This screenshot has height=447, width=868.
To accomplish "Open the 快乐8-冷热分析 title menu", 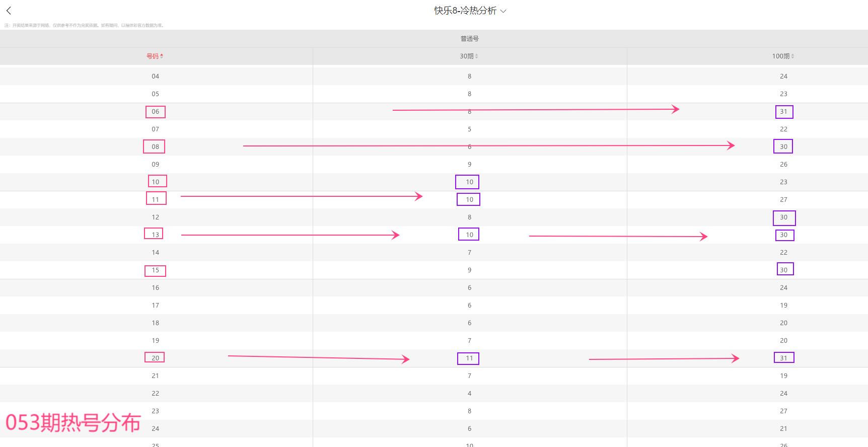I will [465, 11].
